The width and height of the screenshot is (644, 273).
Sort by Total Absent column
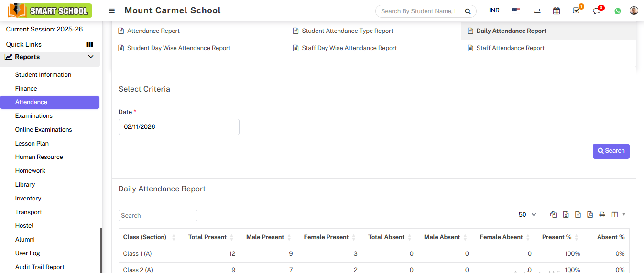(409, 237)
